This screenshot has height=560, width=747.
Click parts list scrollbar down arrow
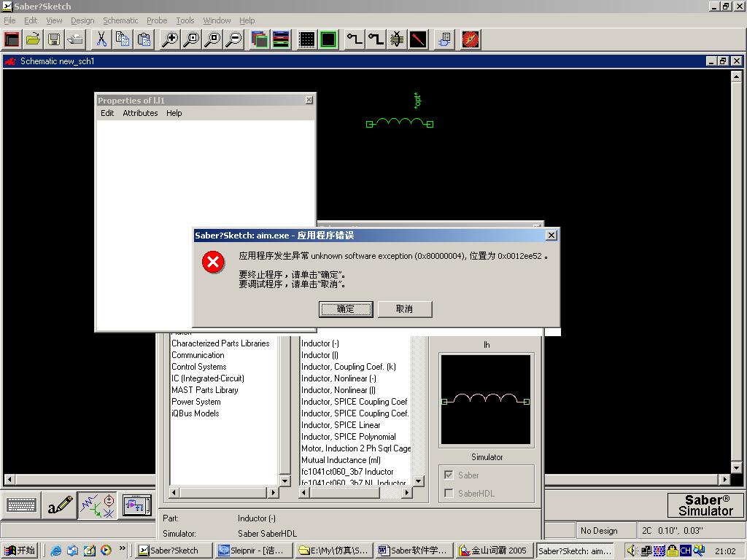click(x=418, y=481)
